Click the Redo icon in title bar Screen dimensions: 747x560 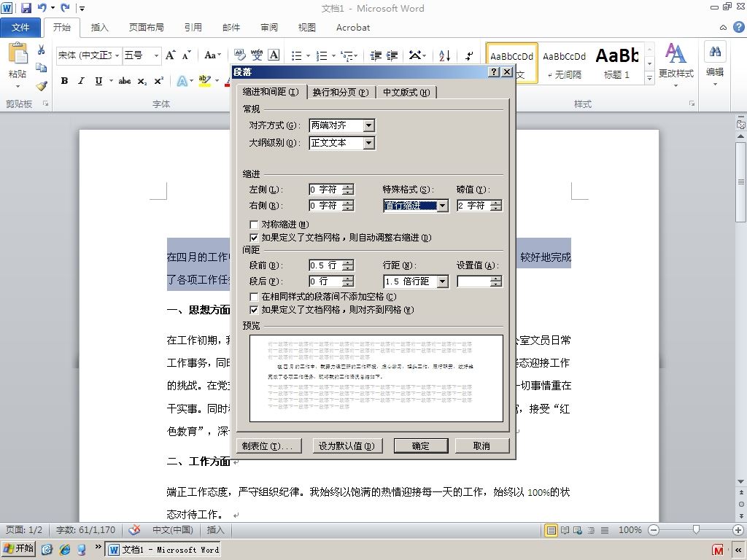click(x=66, y=7)
